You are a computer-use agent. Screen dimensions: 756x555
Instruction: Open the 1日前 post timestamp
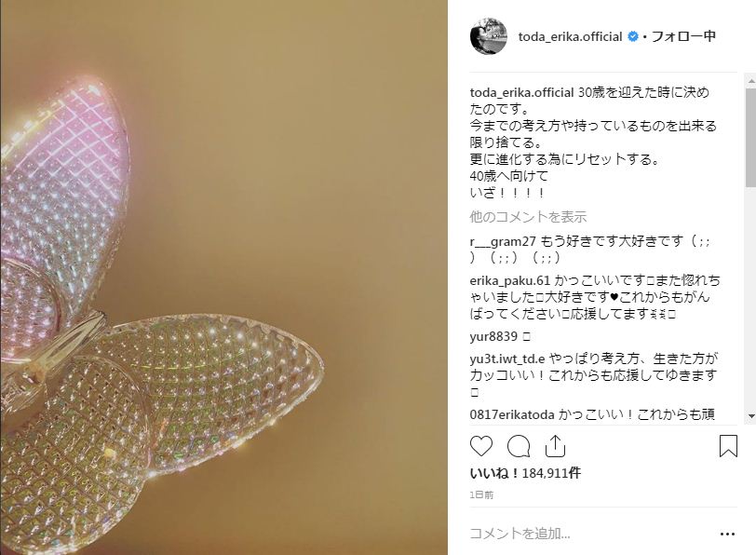pos(481,494)
